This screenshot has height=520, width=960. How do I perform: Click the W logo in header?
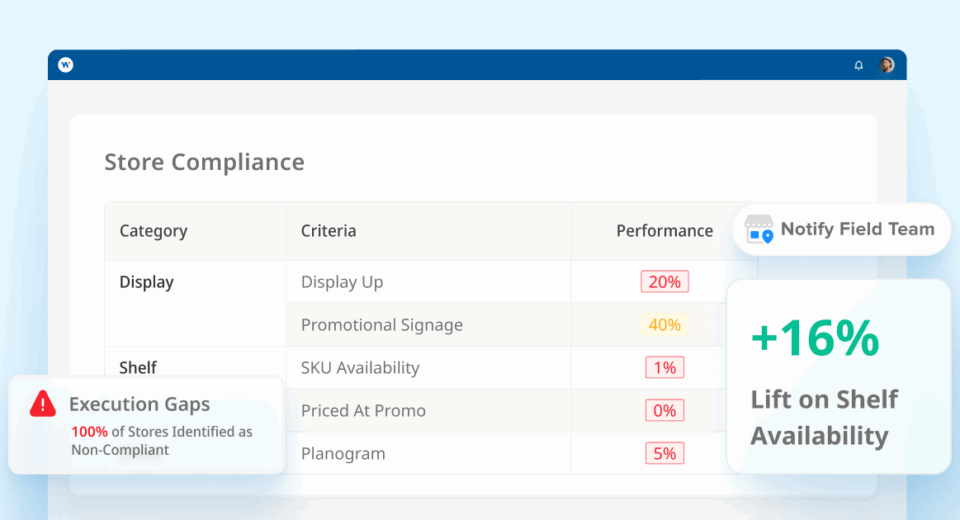point(66,64)
